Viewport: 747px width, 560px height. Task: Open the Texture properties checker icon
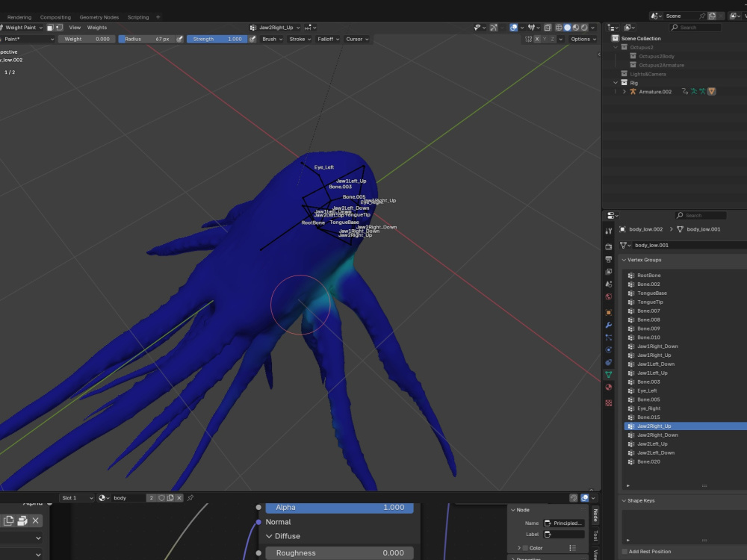click(608, 403)
